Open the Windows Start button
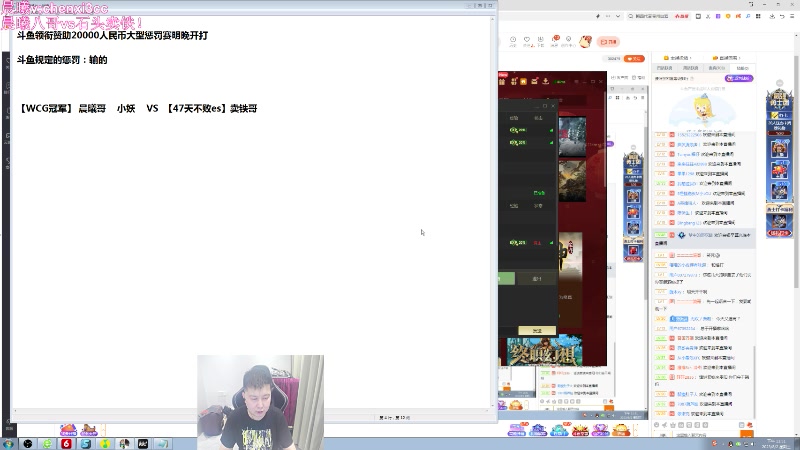The image size is (800, 450). tap(8, 444)
